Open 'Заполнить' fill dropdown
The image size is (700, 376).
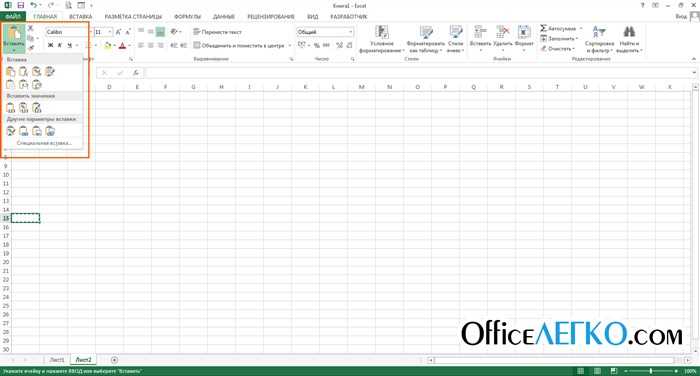559,39
